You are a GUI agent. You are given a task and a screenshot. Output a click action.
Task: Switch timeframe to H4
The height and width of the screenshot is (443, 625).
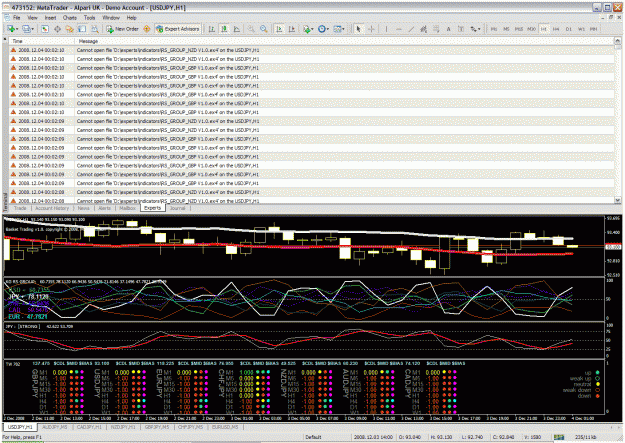(556, 29)
